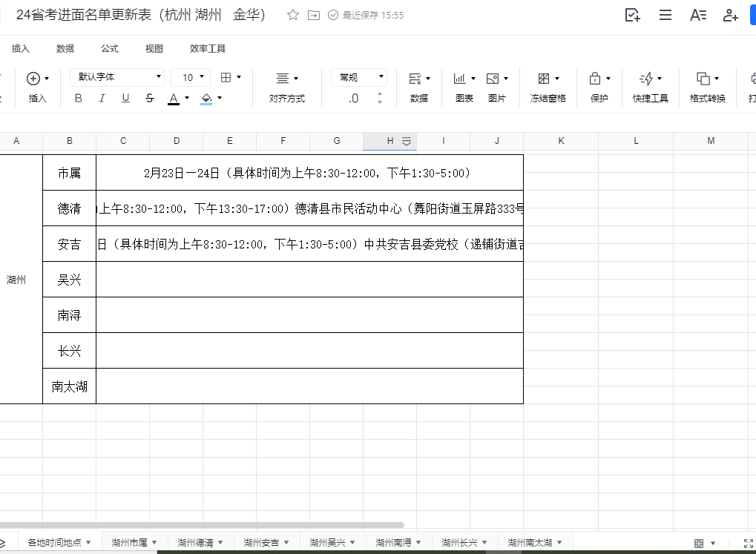Open the quick tools (快捷工具) lightning icon
The height and width of the screenshot is (554, 756).
pyautogui.click(x=646, y=79)
